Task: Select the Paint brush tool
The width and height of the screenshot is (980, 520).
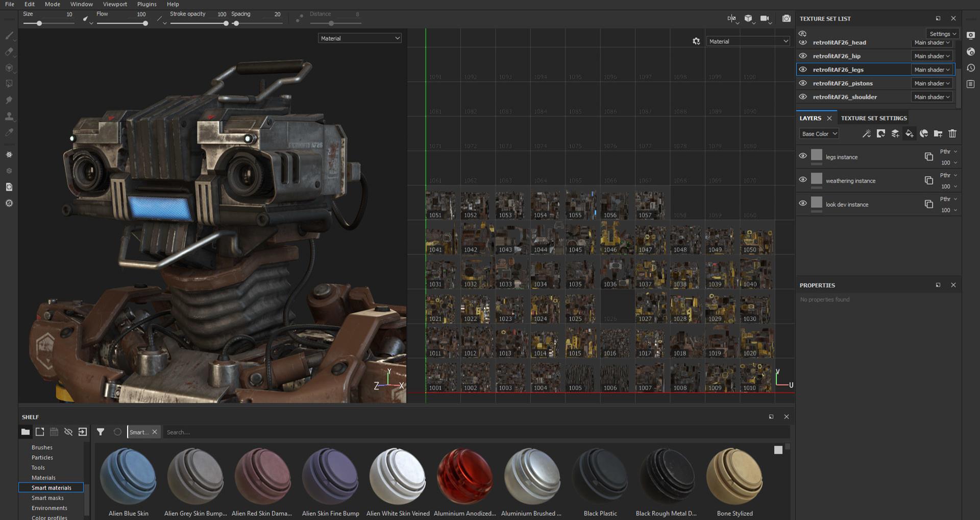Action: coord(9,36)
